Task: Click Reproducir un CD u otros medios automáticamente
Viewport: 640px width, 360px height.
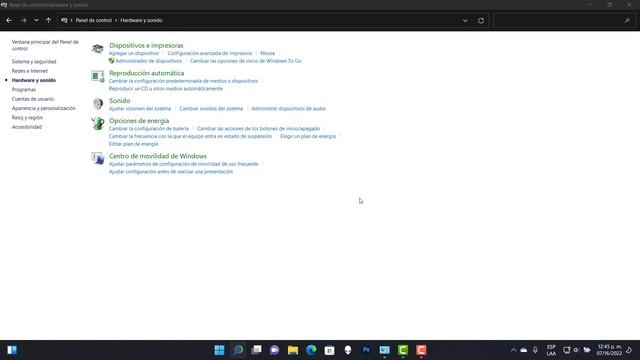Action: tap(166, 89)
